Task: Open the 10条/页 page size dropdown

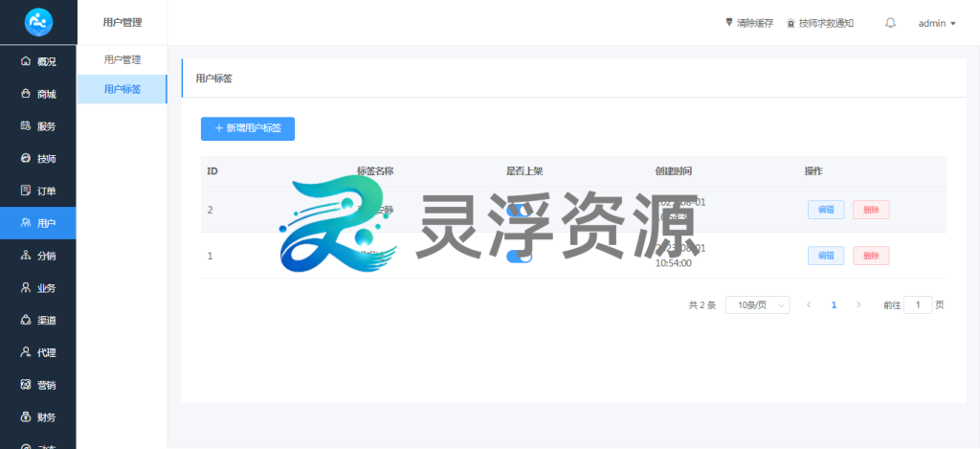Action: point(758,305)
